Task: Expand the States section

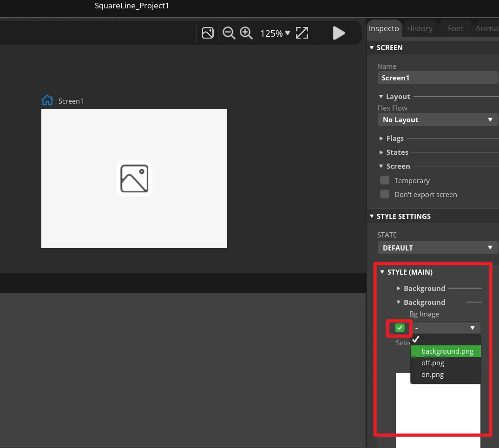Action: coord(397,152)
